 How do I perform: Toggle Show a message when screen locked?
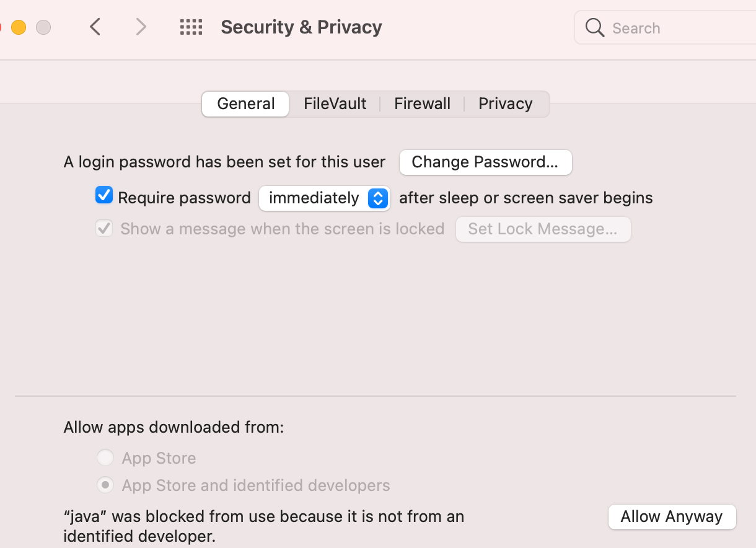pyautogui.click(x=103, y=228)
